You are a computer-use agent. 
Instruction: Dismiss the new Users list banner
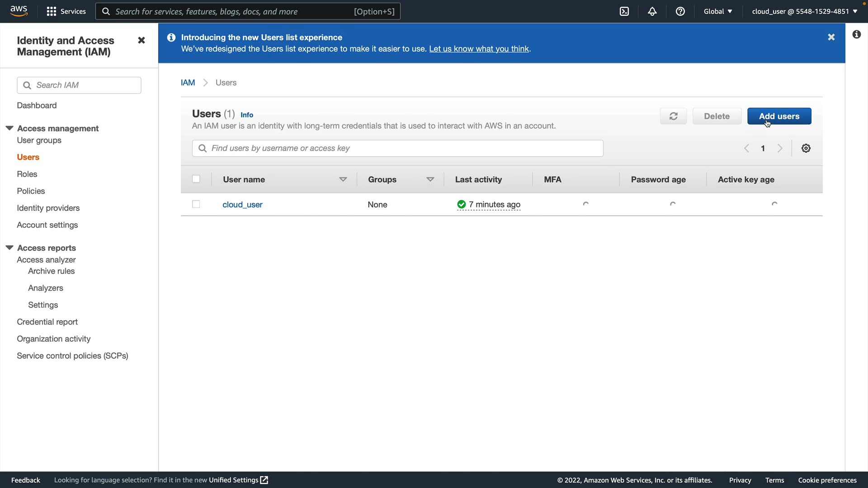tap(831, 37)
